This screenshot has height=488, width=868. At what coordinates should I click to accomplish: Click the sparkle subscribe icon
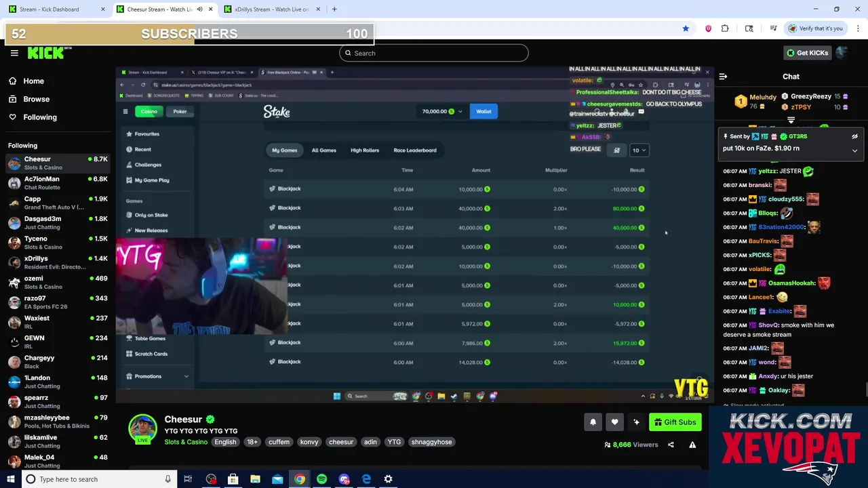tap(636, 422)
